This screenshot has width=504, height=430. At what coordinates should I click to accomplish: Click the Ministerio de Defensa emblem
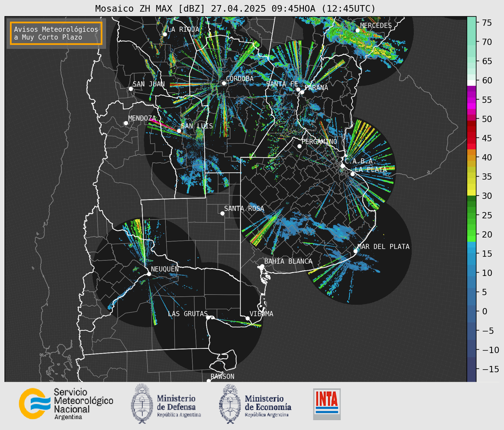[142, 404]
